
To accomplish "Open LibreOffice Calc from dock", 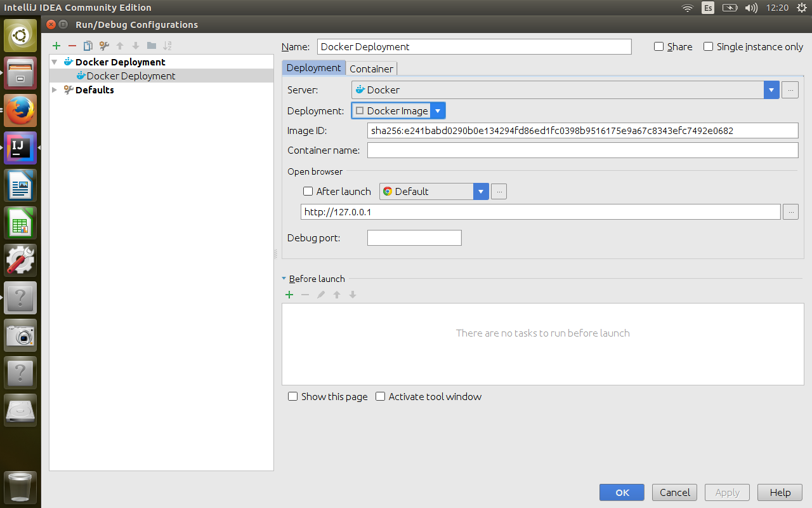I will (20, 223).
